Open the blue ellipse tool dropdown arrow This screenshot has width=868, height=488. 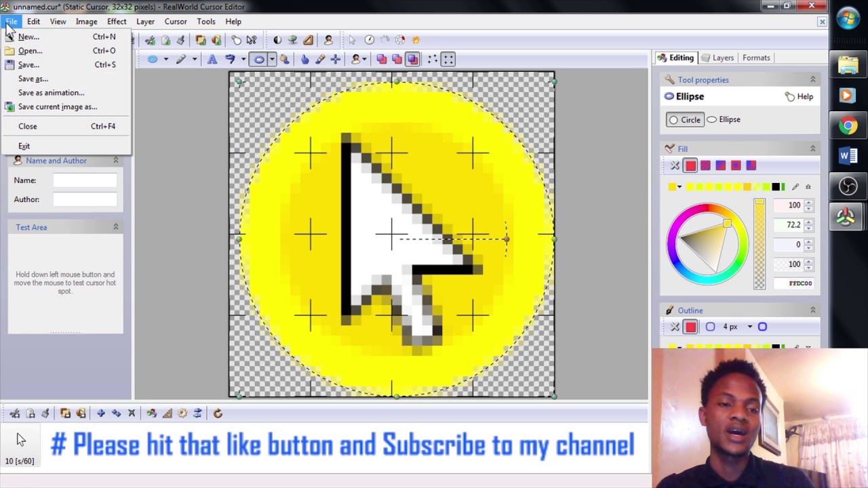tap(165, 60)
